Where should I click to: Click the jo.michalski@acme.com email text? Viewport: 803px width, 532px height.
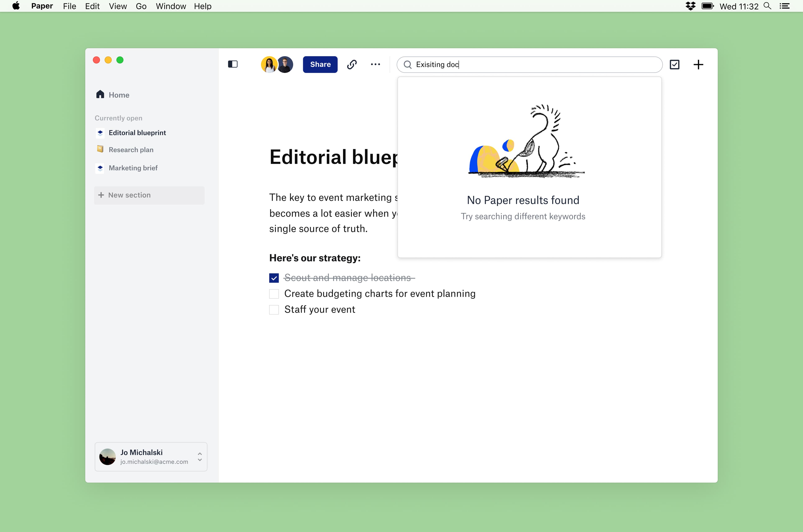coord(154,462)
